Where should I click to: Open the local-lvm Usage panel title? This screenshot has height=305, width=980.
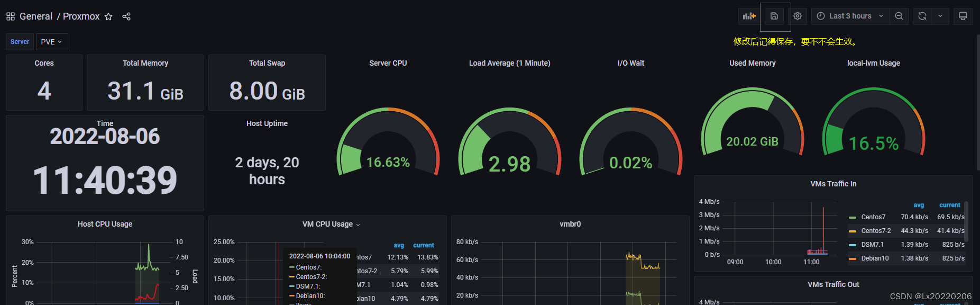pos(874,63)
